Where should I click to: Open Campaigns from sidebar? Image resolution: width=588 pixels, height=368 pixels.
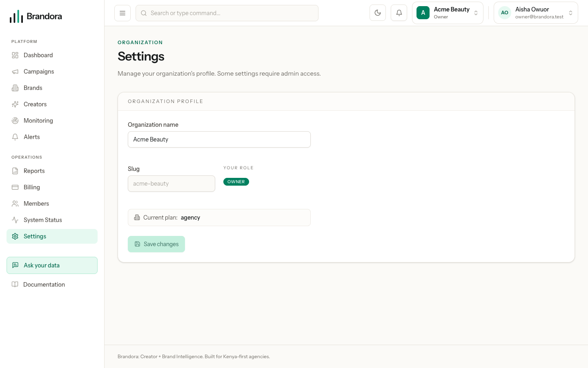point(52,72)
